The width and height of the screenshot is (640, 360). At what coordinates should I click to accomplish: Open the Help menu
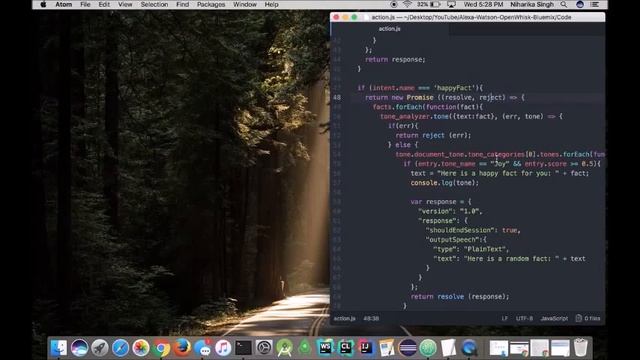pyautogui.click(x=271, y=4)
